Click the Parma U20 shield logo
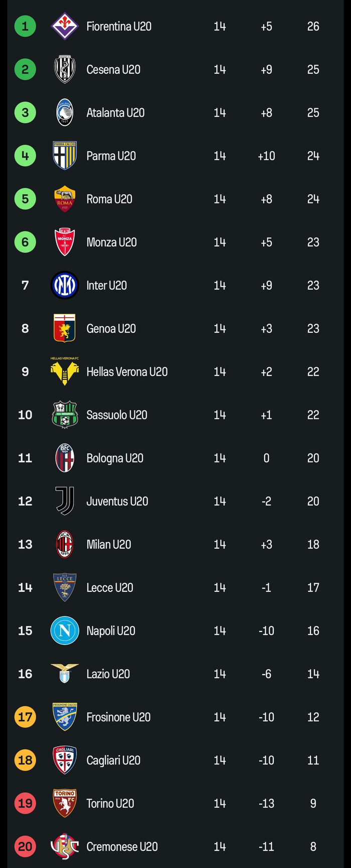Screen dimensions: 351x868 [65, 155]
